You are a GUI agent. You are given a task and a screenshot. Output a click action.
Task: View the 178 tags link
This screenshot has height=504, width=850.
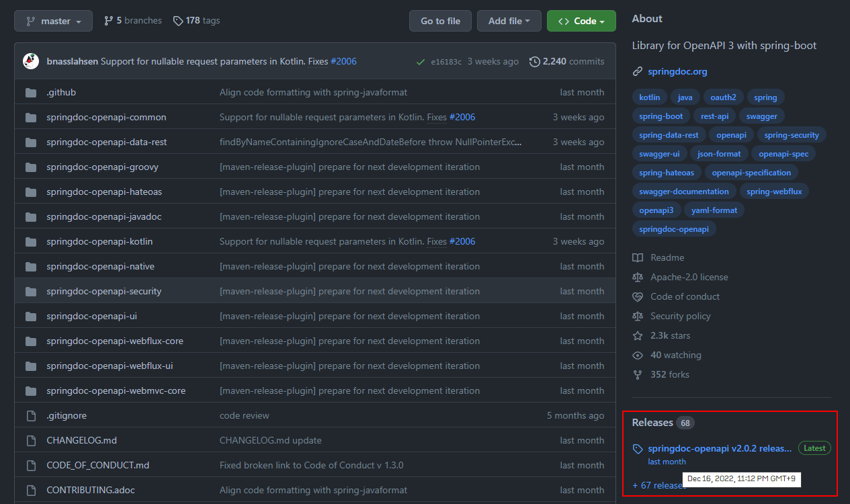point(196,21)
